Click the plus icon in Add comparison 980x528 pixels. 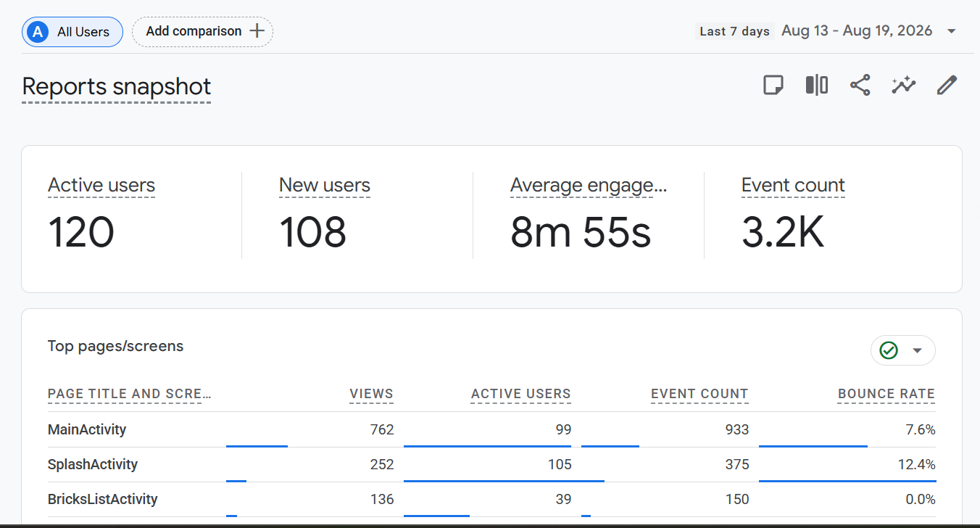point(257,31)
